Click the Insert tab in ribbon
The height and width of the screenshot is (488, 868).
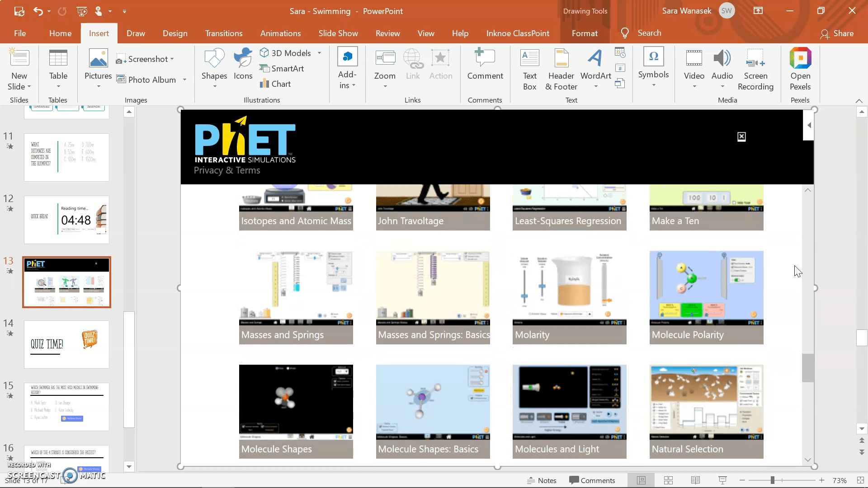click(99, 33)
